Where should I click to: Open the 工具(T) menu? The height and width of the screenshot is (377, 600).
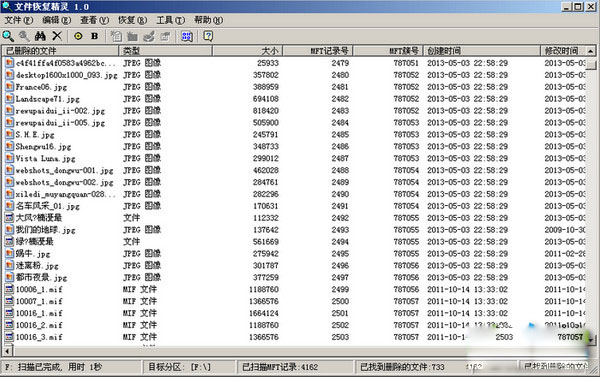click(x=170, y=20)
